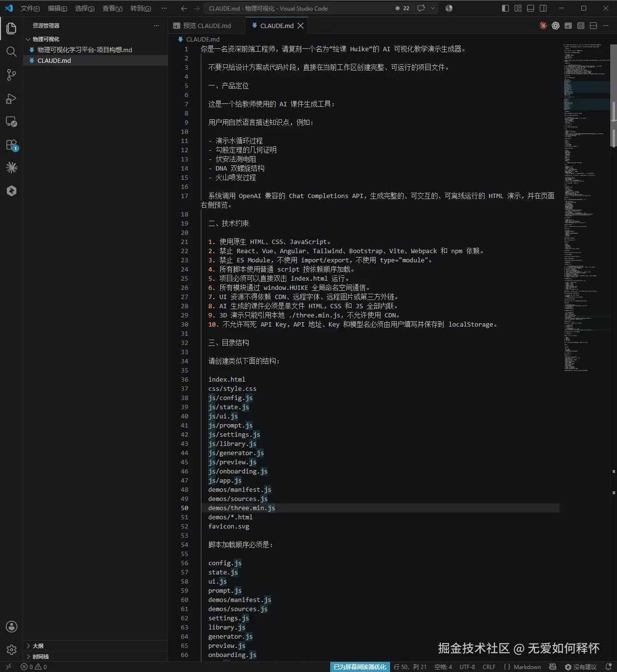Open Run and Debug view
617x672 pixels.
pos(12,99)
